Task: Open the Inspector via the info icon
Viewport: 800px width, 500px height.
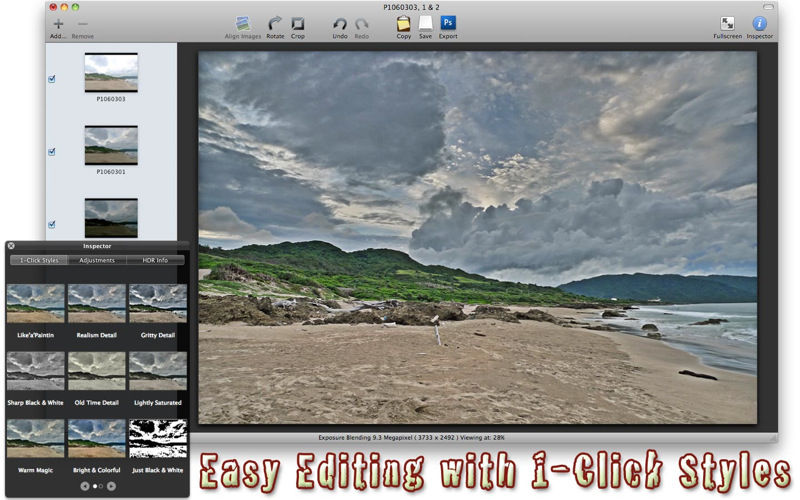Action: 759,23
